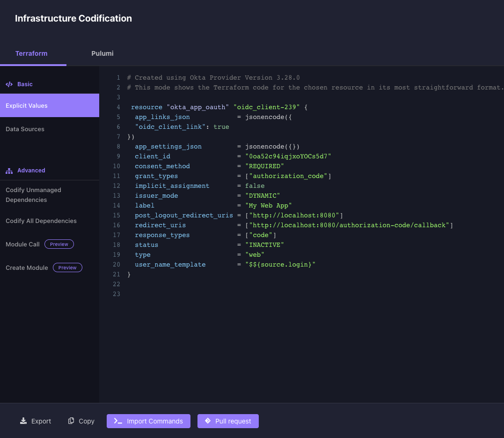Export the generated Terraform code
The height and width of the screenshot is (438, 504).
[35, 421]
